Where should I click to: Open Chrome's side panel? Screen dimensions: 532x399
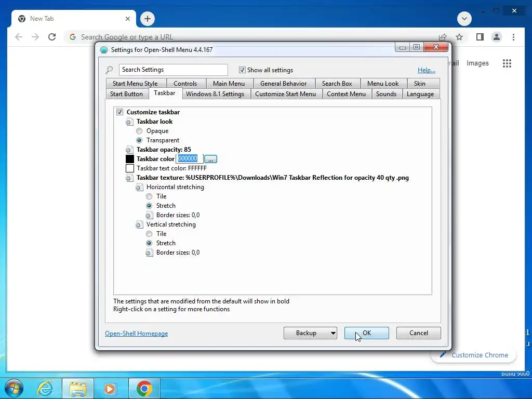point(480,37)
